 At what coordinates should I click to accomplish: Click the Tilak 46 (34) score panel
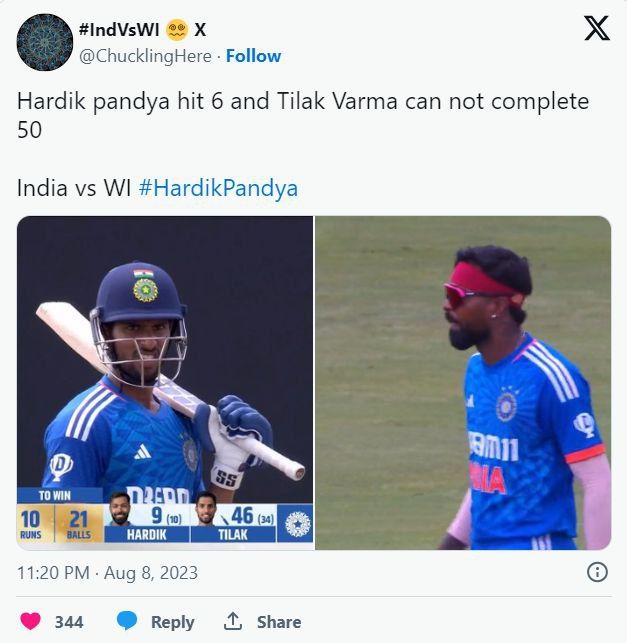[233, 523]
